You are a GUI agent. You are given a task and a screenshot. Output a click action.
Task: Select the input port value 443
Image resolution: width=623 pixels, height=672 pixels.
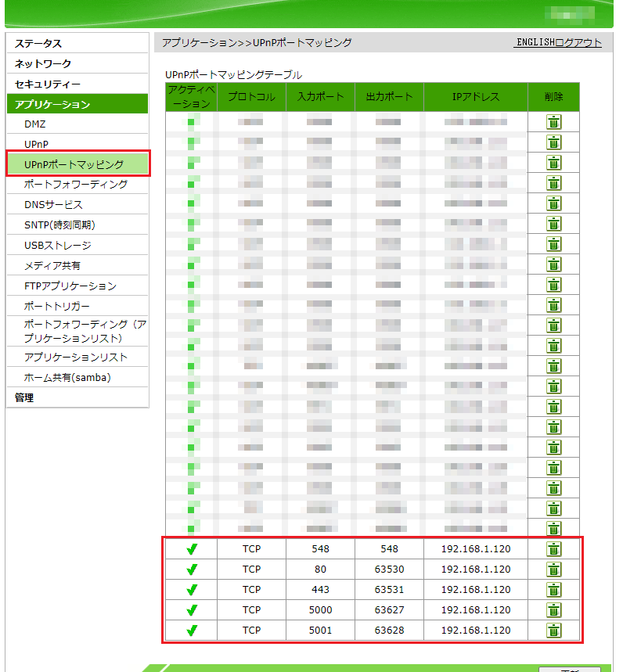tap(321, 590)
